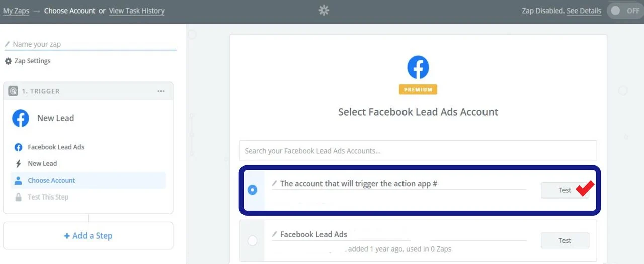Click the large Facebook logo above Premium badge
The width and height of the screenshot is (644, 264).
(418, 68)
